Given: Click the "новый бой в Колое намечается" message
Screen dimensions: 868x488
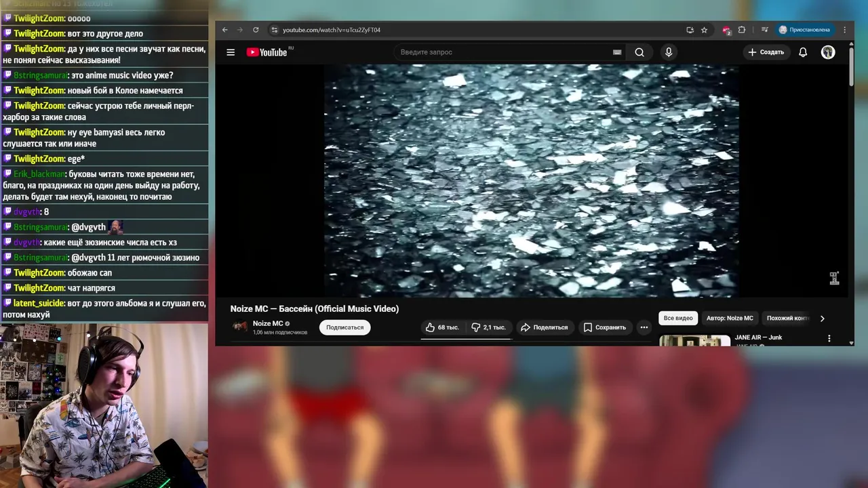Looking at the screenshot, I should tap(125, 91).
